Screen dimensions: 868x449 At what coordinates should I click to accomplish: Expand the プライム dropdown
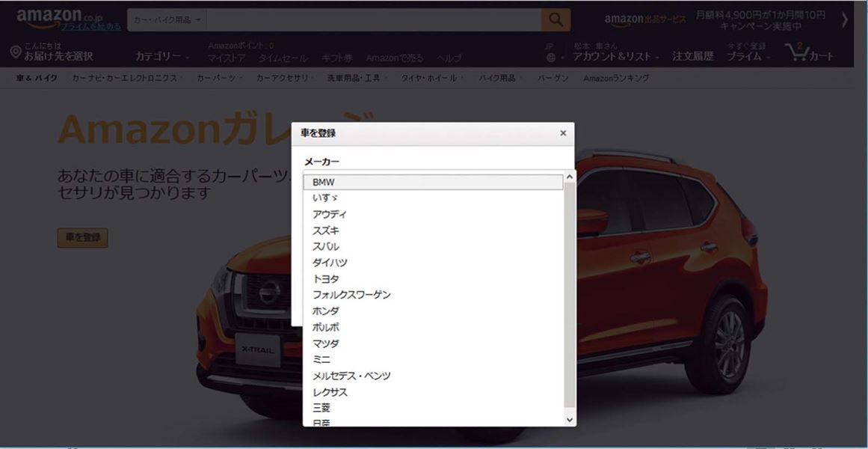click(748, 56)
